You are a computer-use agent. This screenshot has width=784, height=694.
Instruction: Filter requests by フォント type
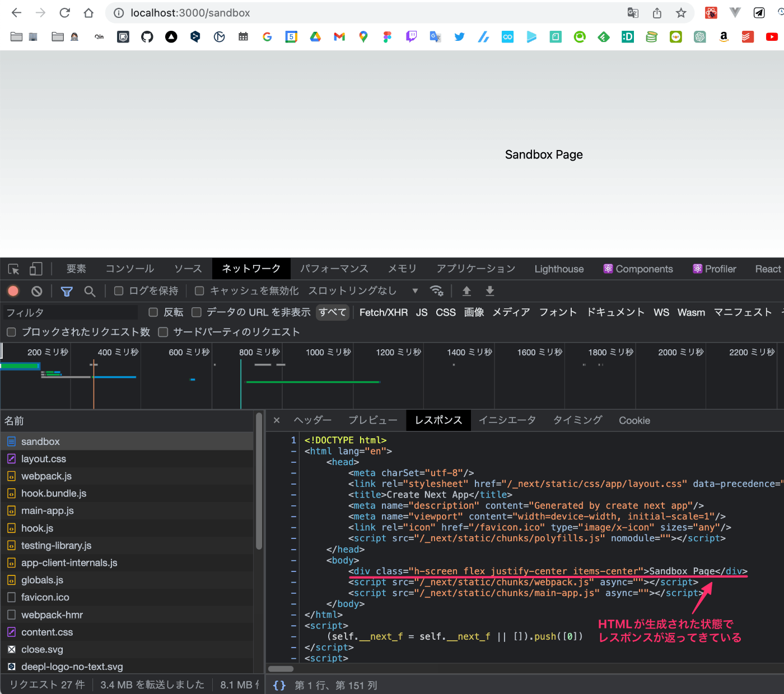coord(558,312)
